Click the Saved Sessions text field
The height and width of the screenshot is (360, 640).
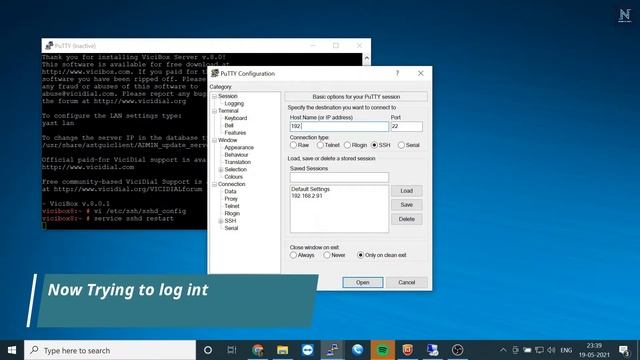pyautogui.click(x=339, y=178)
